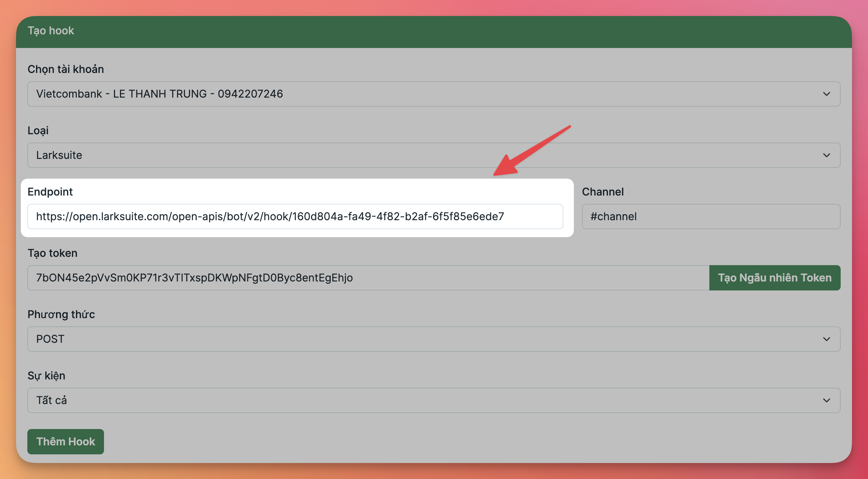
Task: Expand the Sự kiện dropdown showing Tất cả
Action: tap(434, 400)
